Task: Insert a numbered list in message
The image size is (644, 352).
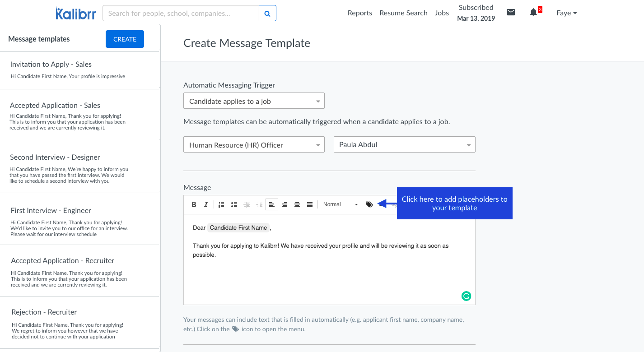Action: tap(221, 204)
